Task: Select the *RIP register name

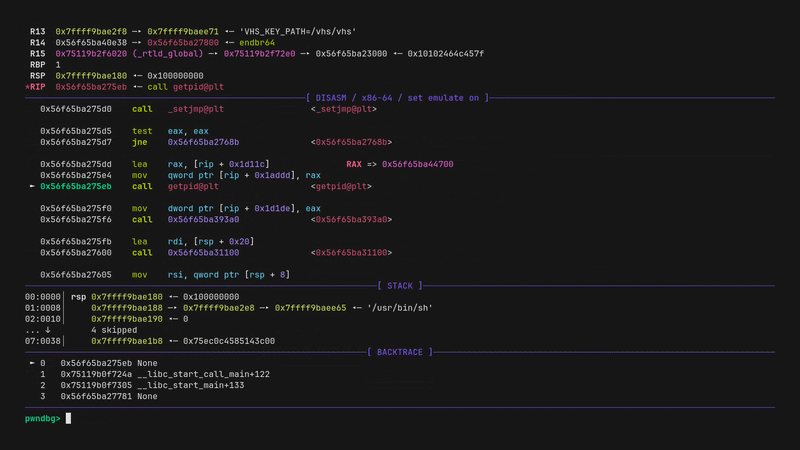Action: point(35,87)
